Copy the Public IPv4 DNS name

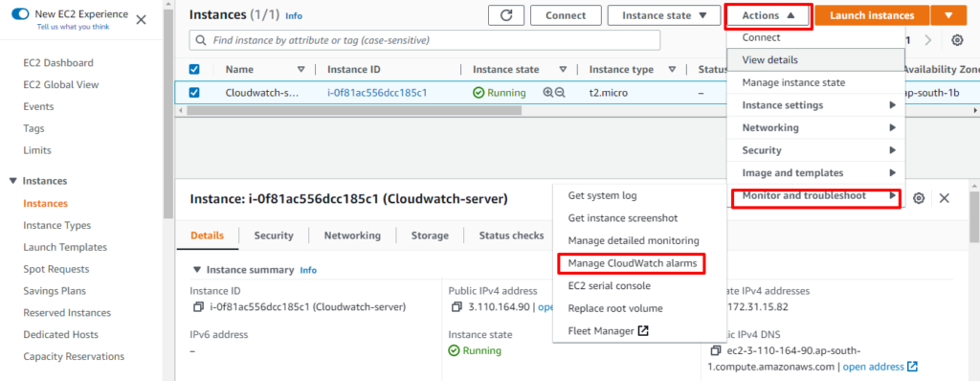coord(716,350)
